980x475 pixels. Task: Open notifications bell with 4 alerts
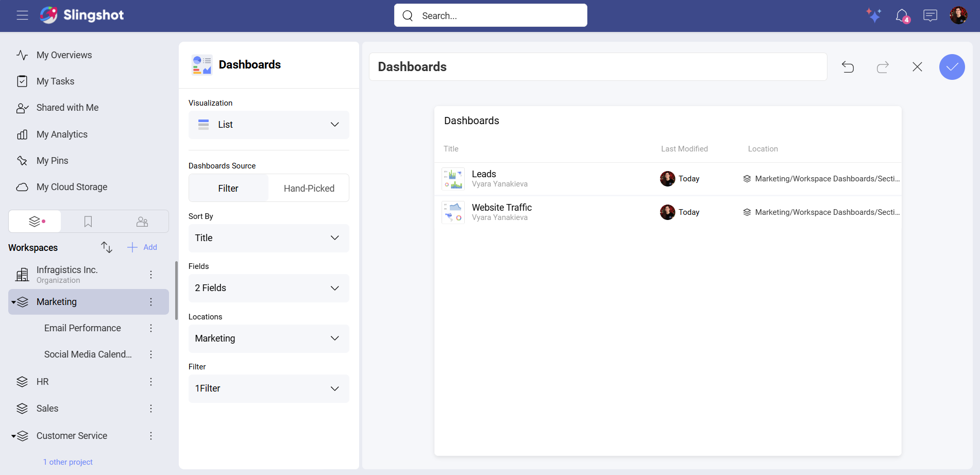pos(902,15)
